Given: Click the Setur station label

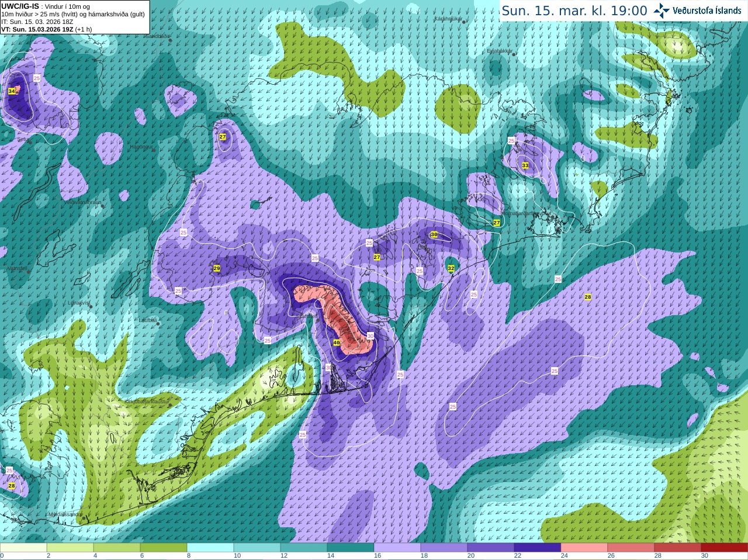Looking at the screenshot, I should point(22,140).
